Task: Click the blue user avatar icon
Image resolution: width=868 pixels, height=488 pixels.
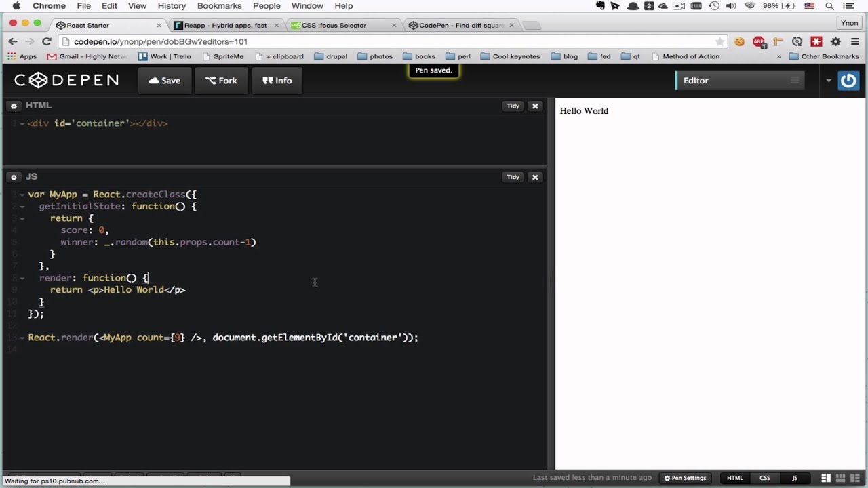Action: 848,81
